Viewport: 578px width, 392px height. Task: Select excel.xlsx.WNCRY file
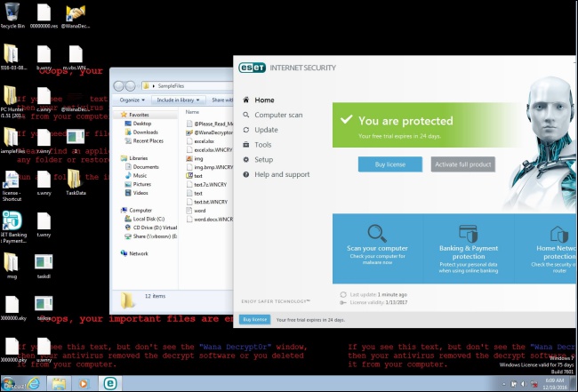pyautogui.click(x=209, y=150)
